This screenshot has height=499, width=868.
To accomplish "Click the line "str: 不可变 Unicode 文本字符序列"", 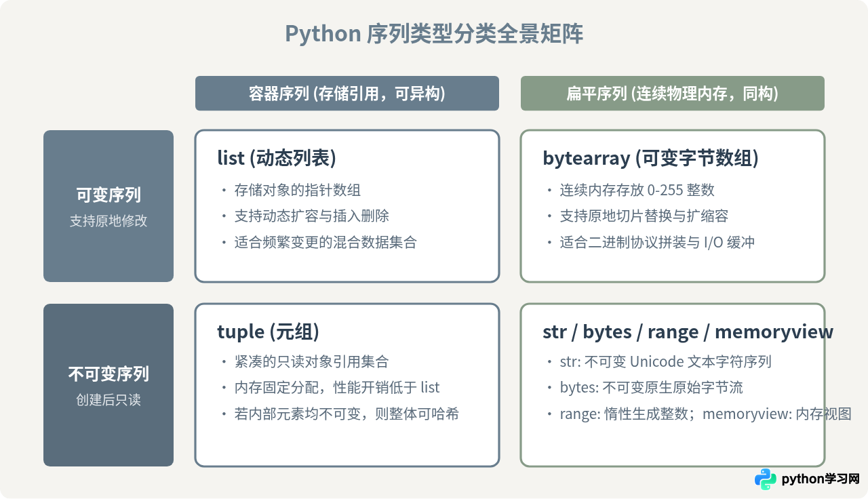I will tap(666, 362).
